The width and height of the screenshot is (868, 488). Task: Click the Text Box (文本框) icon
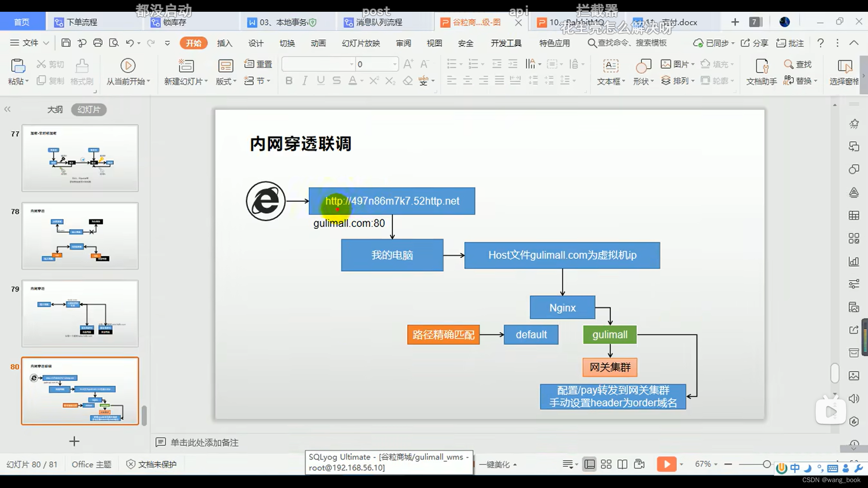point(611,66)
